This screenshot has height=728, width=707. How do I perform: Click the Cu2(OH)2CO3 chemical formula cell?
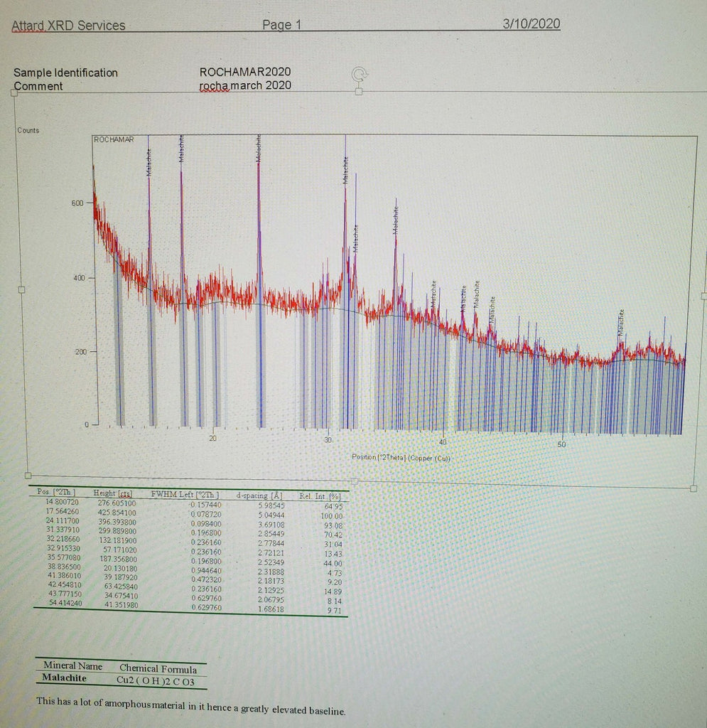click(156, 680)
